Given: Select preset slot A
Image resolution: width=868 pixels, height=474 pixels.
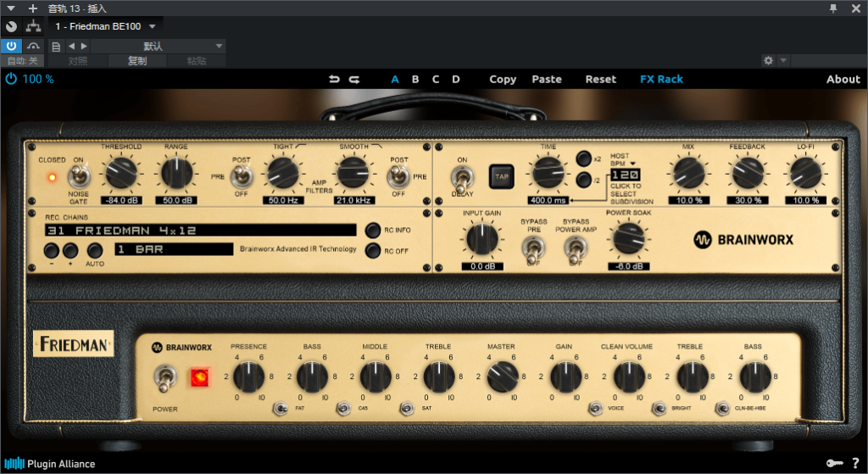Looking at the screenshot, I should coord(395,79).
